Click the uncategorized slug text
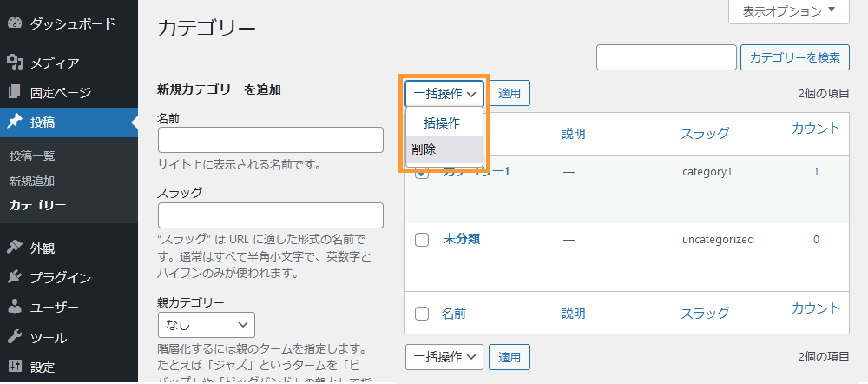Viewport: 868px width, 384px height. click(718, 240)
